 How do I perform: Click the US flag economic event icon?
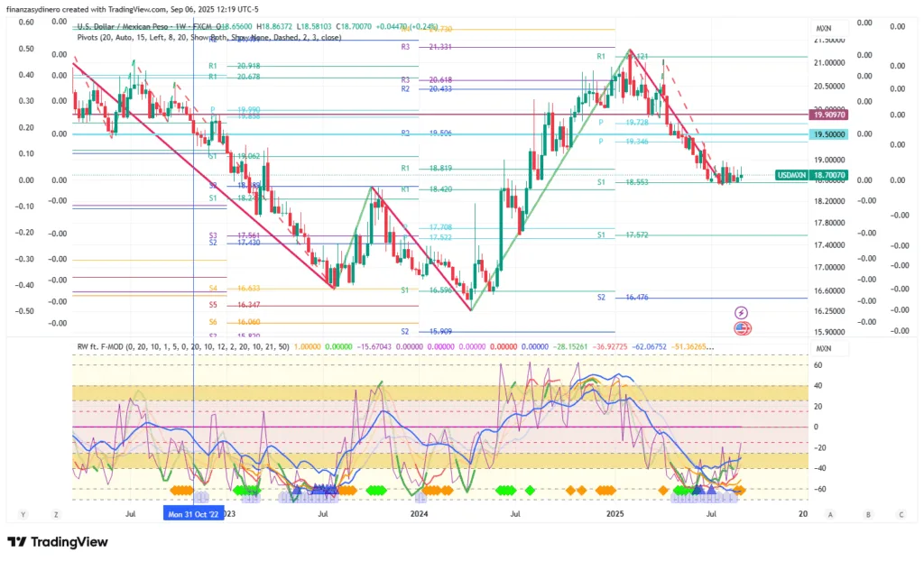click(x=742, y=329)
